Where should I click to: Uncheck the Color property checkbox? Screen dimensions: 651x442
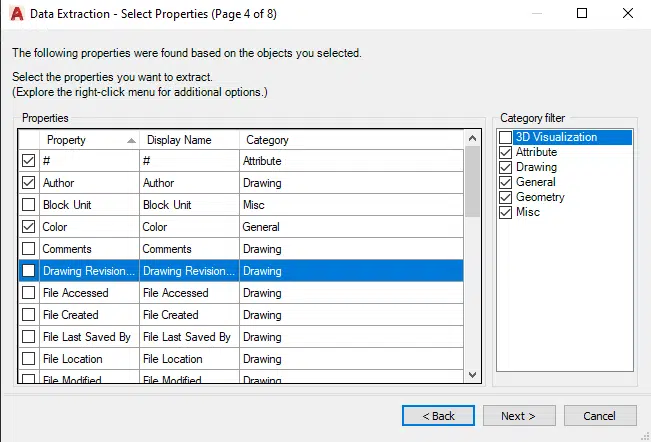28,227
